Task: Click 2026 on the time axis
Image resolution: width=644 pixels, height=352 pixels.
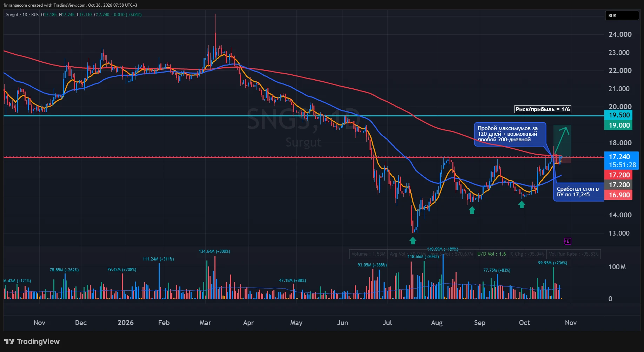Action: [126, 323]
